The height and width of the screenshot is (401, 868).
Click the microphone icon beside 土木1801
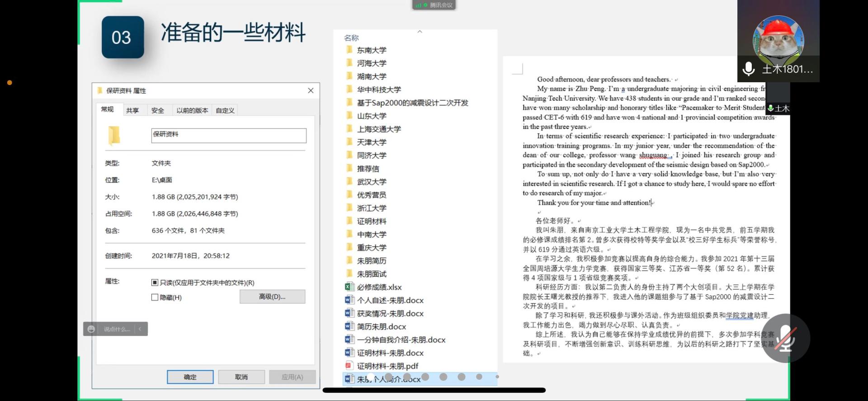749,69
